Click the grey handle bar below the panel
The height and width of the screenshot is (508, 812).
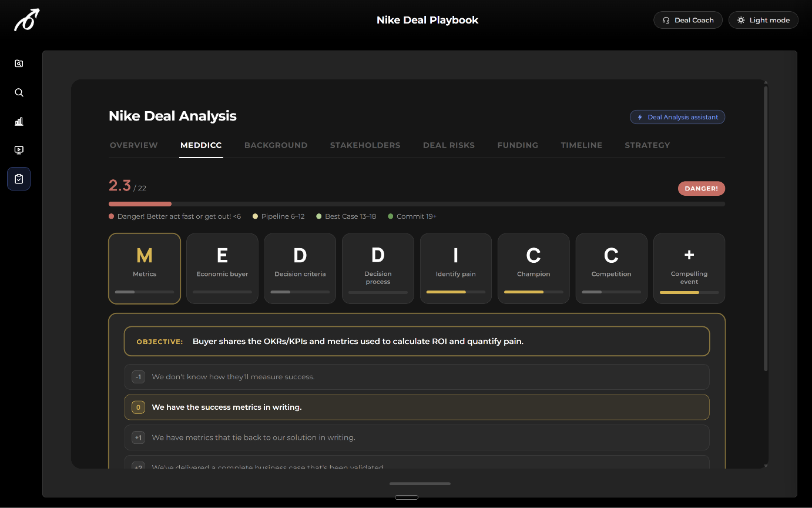[420, 484]
